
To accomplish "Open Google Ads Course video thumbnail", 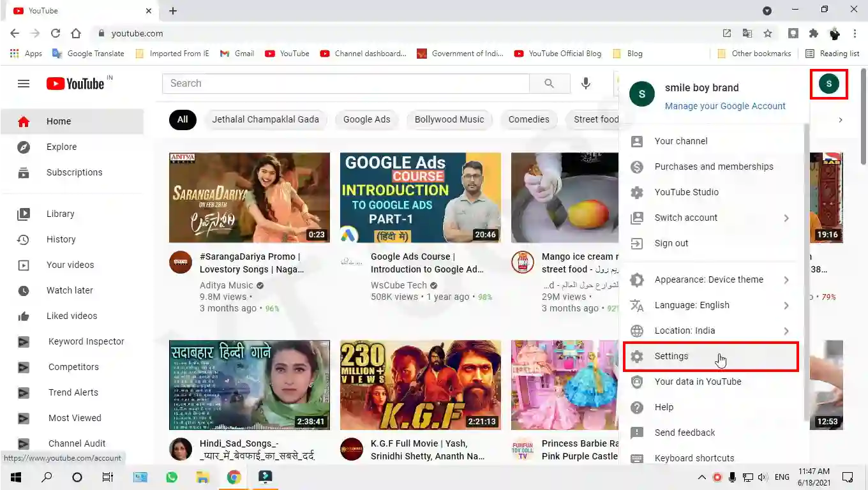I will (x=421, y=197).
